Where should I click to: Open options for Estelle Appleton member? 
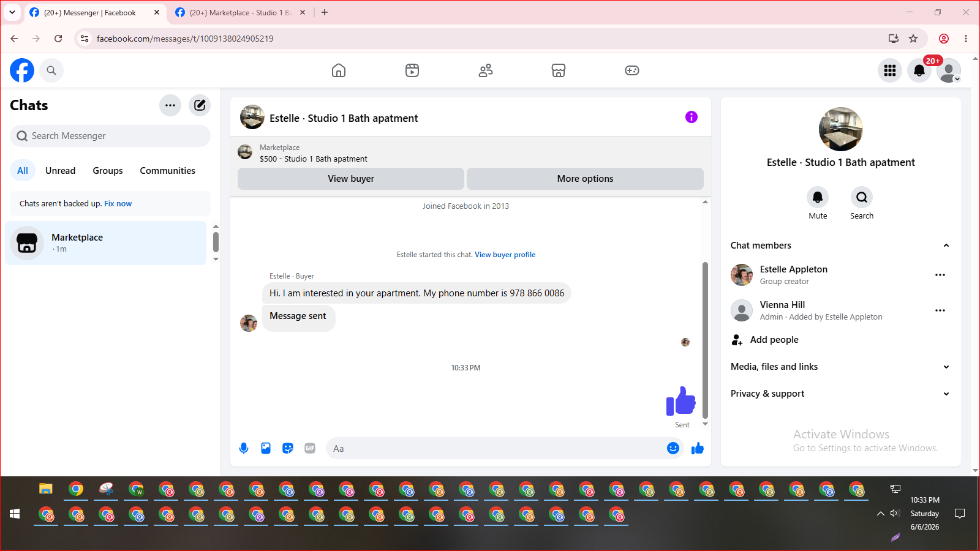pos(940,275)
